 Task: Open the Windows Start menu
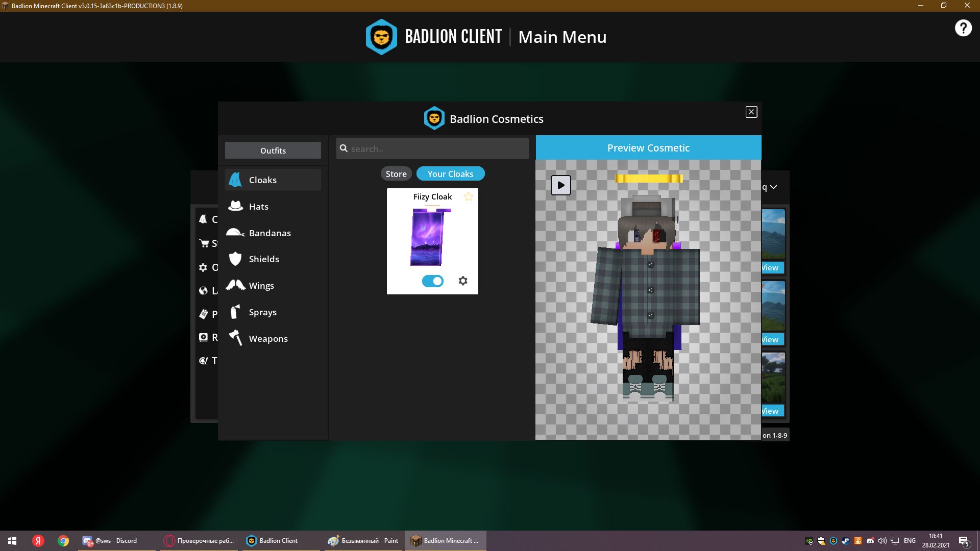point(12,541)
